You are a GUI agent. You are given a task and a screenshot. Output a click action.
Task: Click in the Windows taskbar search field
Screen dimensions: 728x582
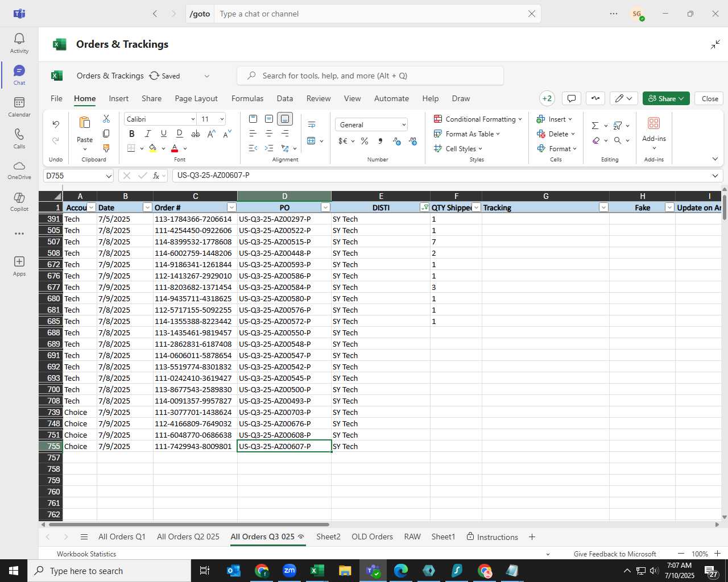(x=109, y=571)
